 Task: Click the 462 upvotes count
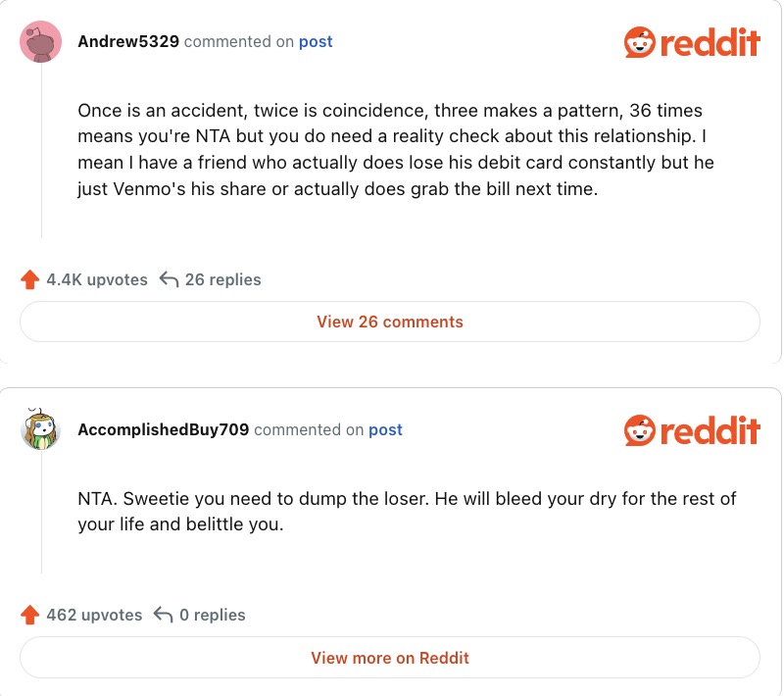[94, 616]
